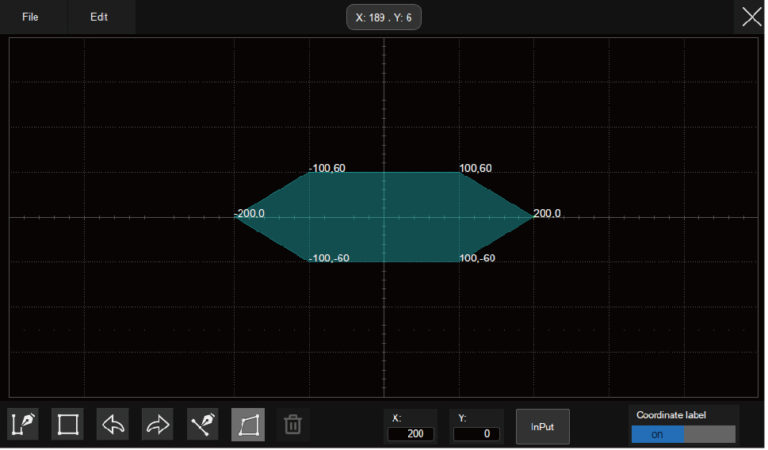
Task: Click the Y coordinate input field
Action: pos(476,434)
